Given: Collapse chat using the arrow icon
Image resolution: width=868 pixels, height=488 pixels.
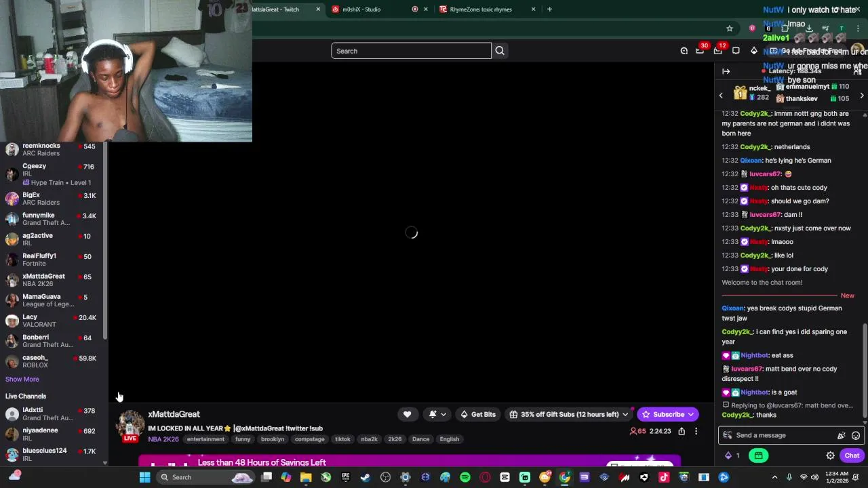Looking at the screenshot, I should 726,71.
